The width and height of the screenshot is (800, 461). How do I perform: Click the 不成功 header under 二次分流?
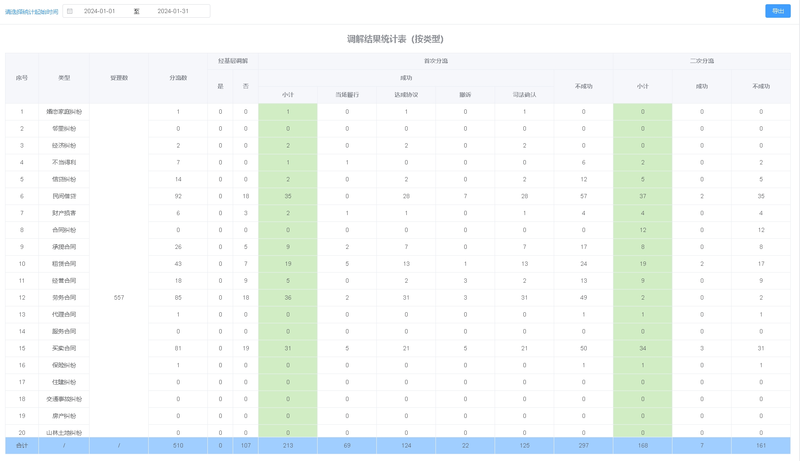(761, 87)
